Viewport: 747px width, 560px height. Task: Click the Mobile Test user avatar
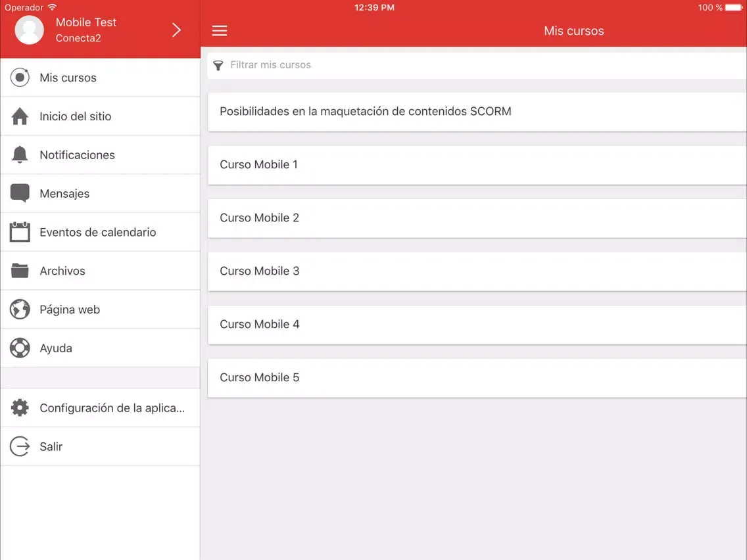coord(30,30)
